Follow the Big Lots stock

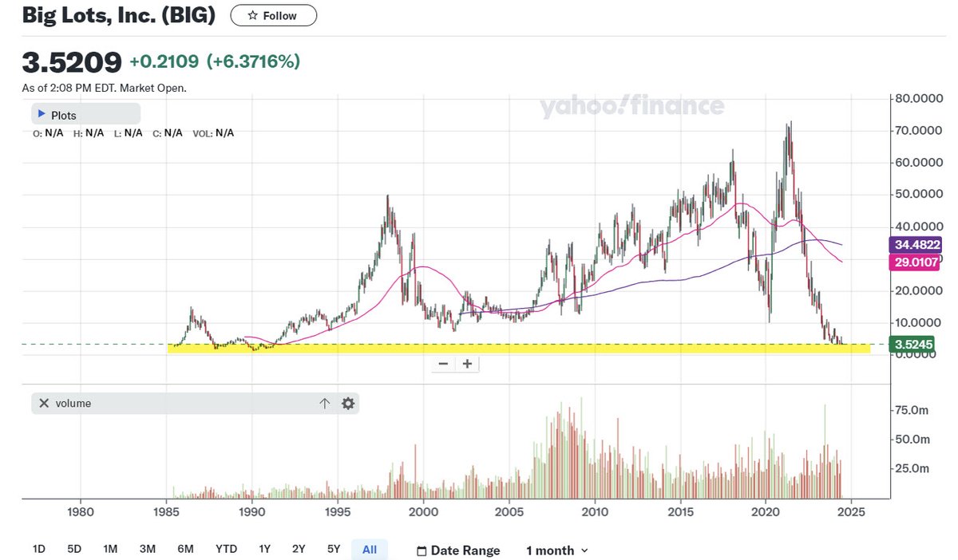pyautogui.click(x=273, y=15)
